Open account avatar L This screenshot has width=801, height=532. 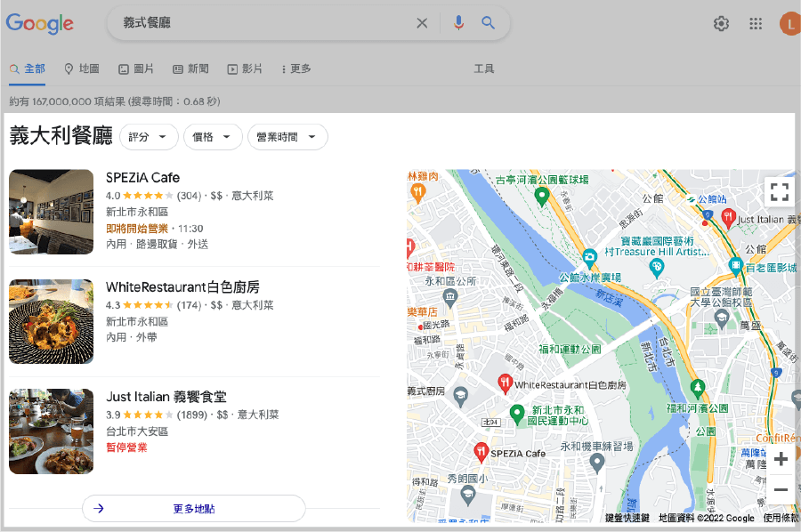[x=789, y=23]
